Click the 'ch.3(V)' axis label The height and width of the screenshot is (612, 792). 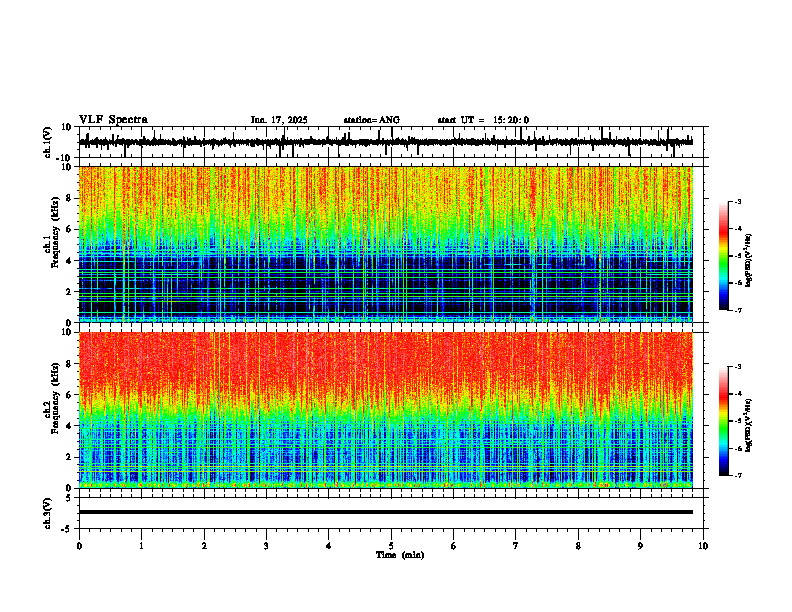tap(47, 513)
